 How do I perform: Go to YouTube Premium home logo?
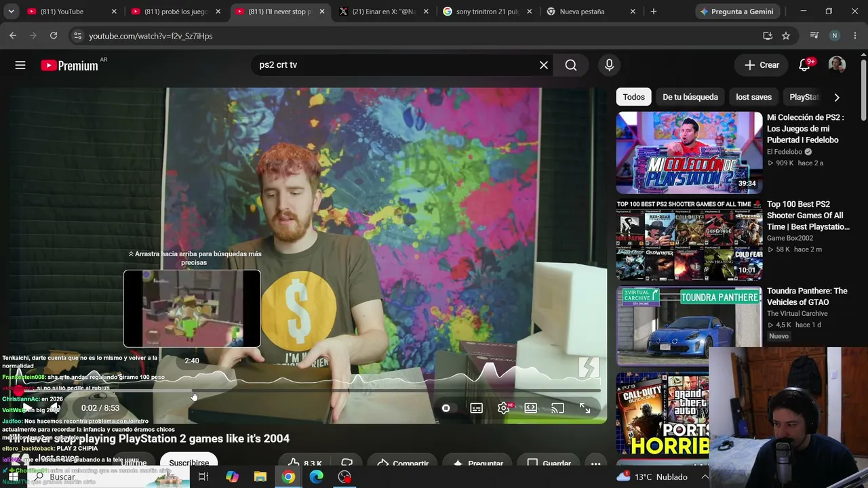(69, 66)
